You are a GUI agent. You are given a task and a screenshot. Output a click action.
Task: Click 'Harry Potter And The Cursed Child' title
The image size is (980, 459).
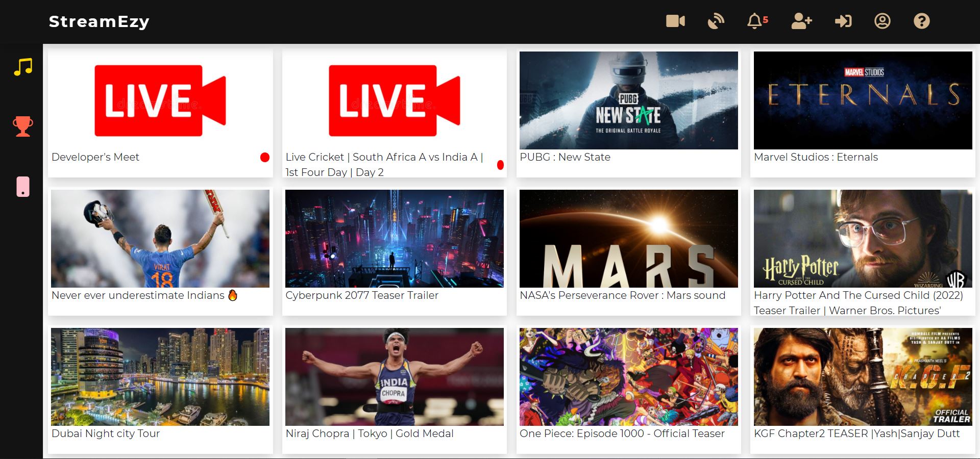coord(859,303)
